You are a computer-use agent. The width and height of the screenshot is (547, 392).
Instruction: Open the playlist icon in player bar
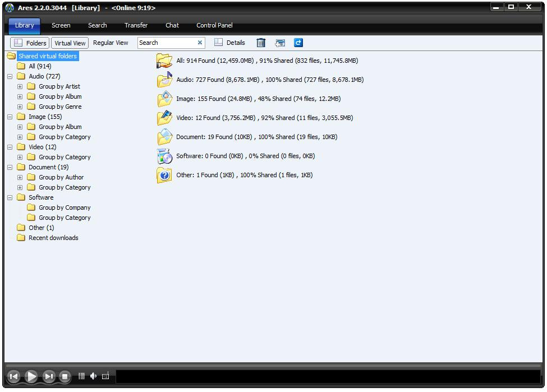click(81, 376)
